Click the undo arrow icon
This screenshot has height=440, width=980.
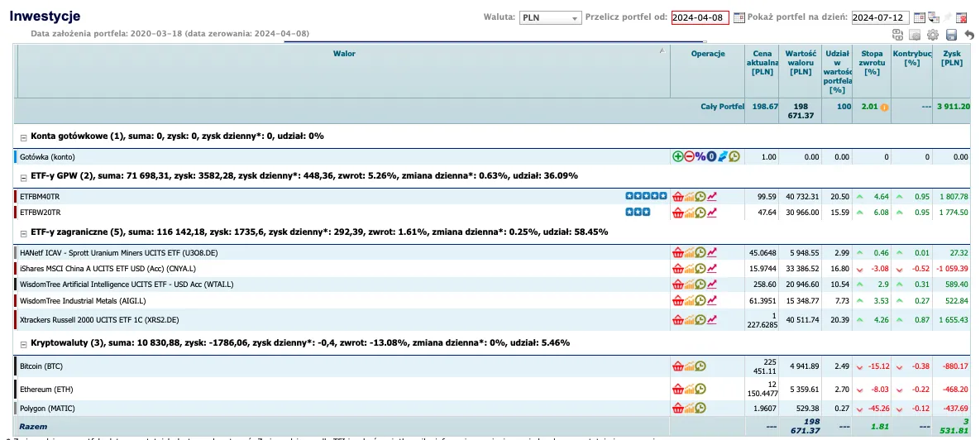(969, 35)
